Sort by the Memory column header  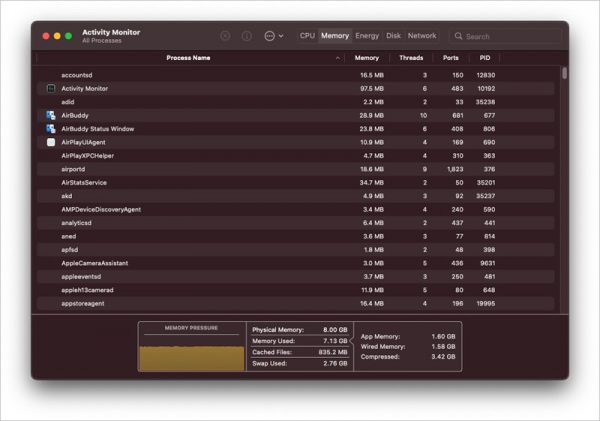coord(366,58)
